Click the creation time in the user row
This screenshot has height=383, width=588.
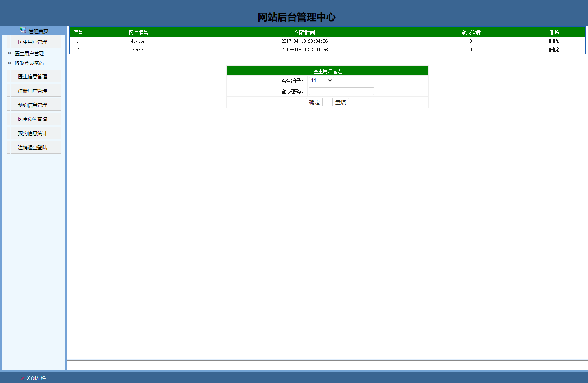[x=305, y=50]
